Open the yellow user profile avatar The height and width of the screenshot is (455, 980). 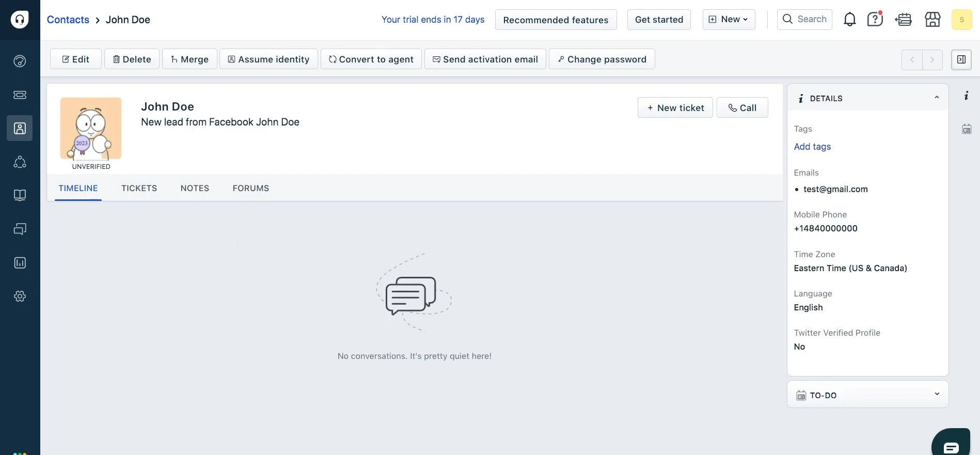click(x=961, y=20)
